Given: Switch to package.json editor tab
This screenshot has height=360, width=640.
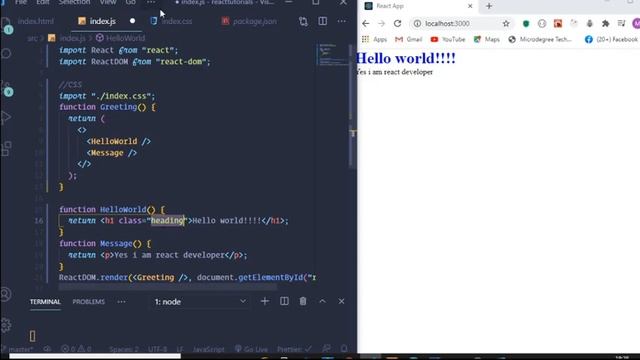Looking at the screenshot, I should click(254, 21).
